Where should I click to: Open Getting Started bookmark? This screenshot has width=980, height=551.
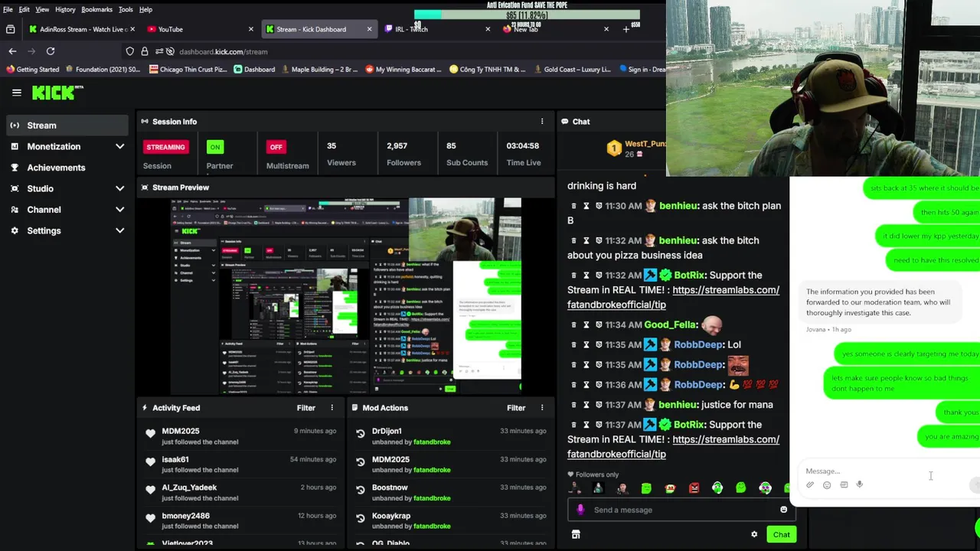(32, 70)
